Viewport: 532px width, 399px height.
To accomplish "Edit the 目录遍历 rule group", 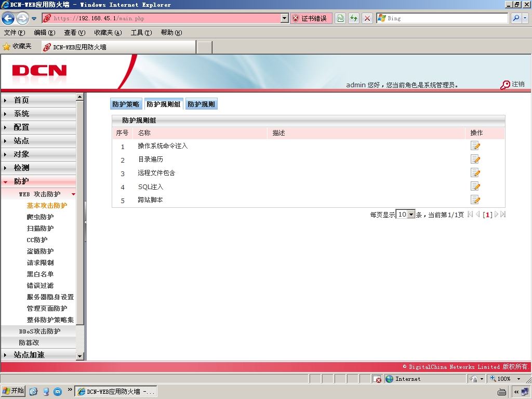I will 475,159.
